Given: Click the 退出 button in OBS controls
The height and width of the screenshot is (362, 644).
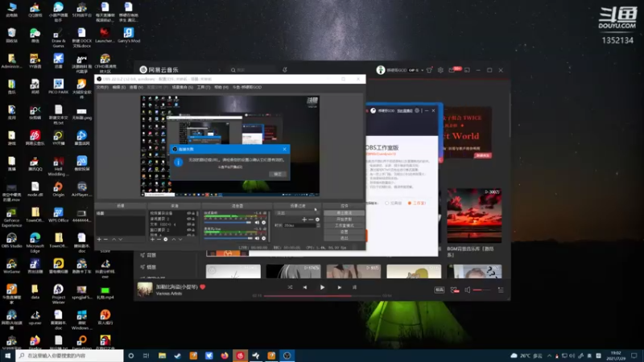Looking at the screenshot, I should click(x=345, y=237).
